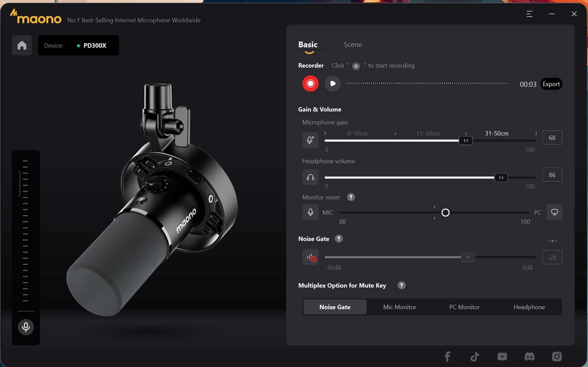Click the MIC icon in Monitor mixer
This screenshot has height=367, width=588.
tap(310, 212)
